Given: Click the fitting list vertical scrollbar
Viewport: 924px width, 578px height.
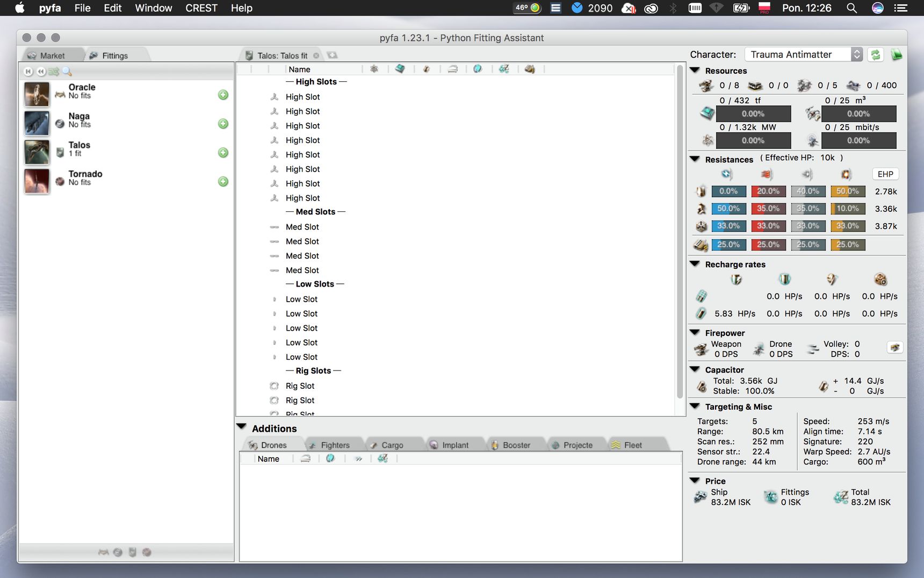Looking at the screenshot, I should pyautogui.click(x=680, y=231).
